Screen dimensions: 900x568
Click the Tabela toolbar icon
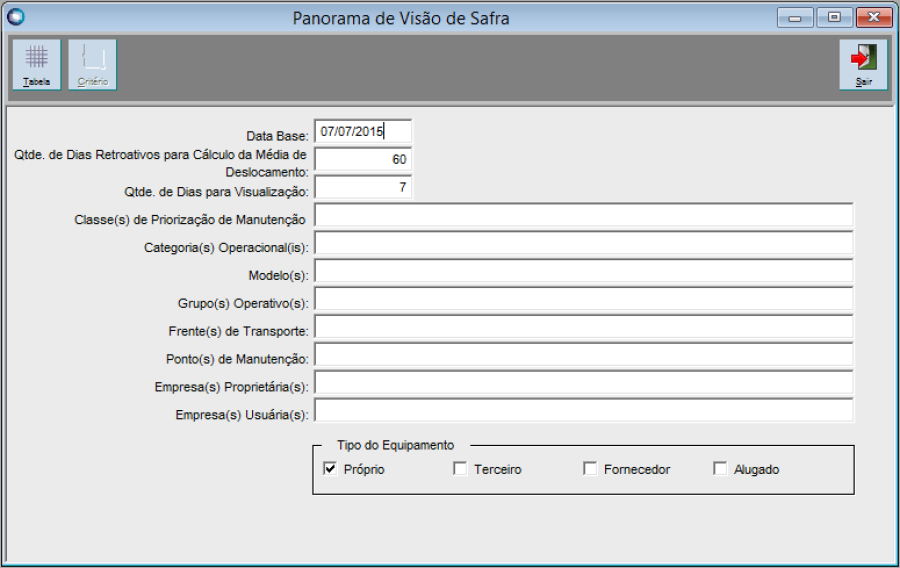(37, 64)
